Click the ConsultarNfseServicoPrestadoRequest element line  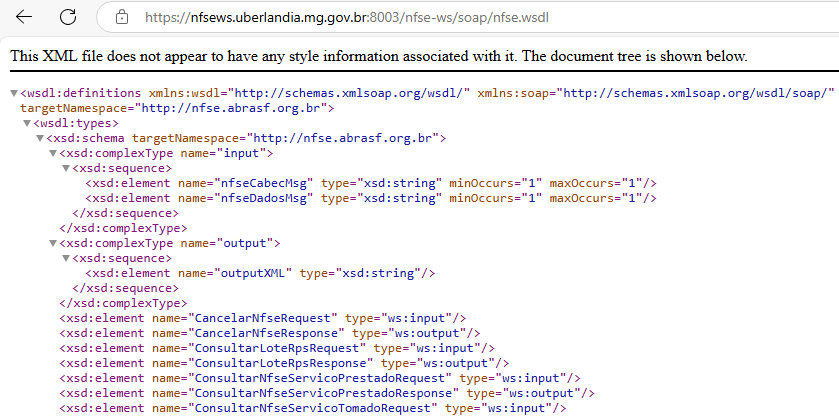point(320,378)
